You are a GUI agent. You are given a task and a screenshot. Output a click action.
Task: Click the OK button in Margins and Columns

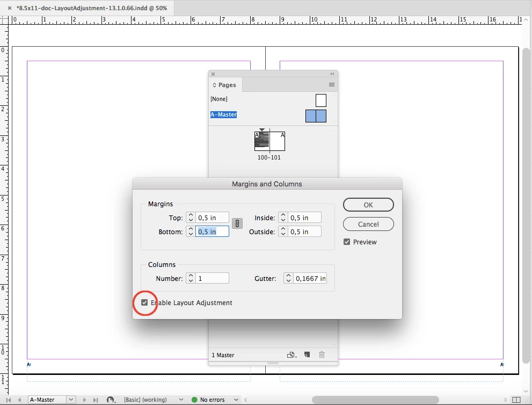click(368, 205)
